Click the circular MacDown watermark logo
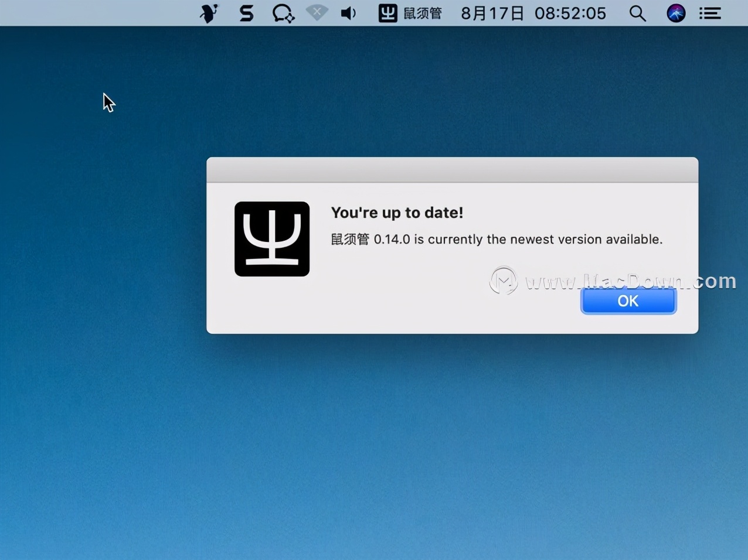 click(x=504, y=281)
